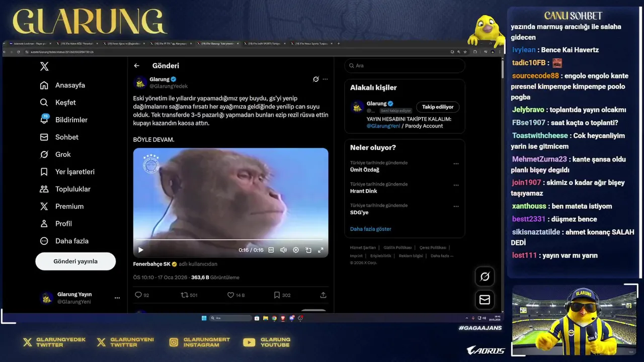The height and width of the screenshot is (362, 644).
Task: Click Glarung avatar in Alakalı kişiler
Action: pyautogui.click(x=357, y=107)
